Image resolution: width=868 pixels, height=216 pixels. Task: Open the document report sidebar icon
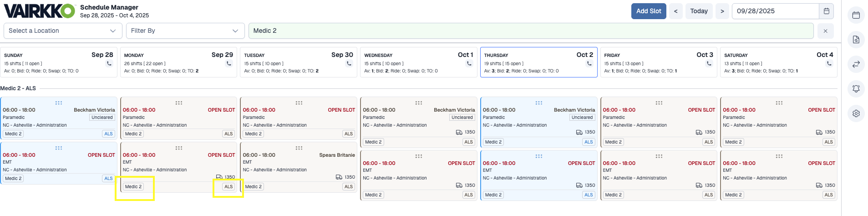coord(856,40)
